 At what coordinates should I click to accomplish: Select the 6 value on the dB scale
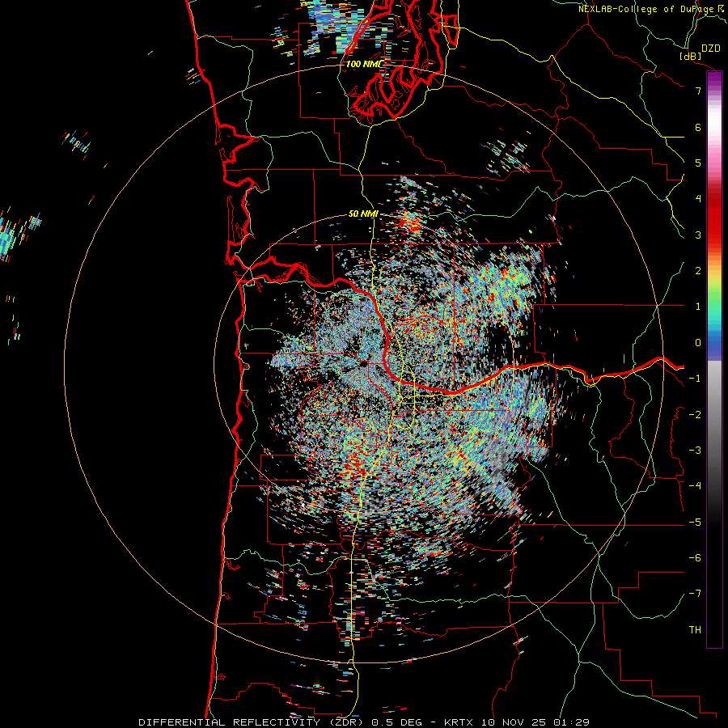point(698,127)
